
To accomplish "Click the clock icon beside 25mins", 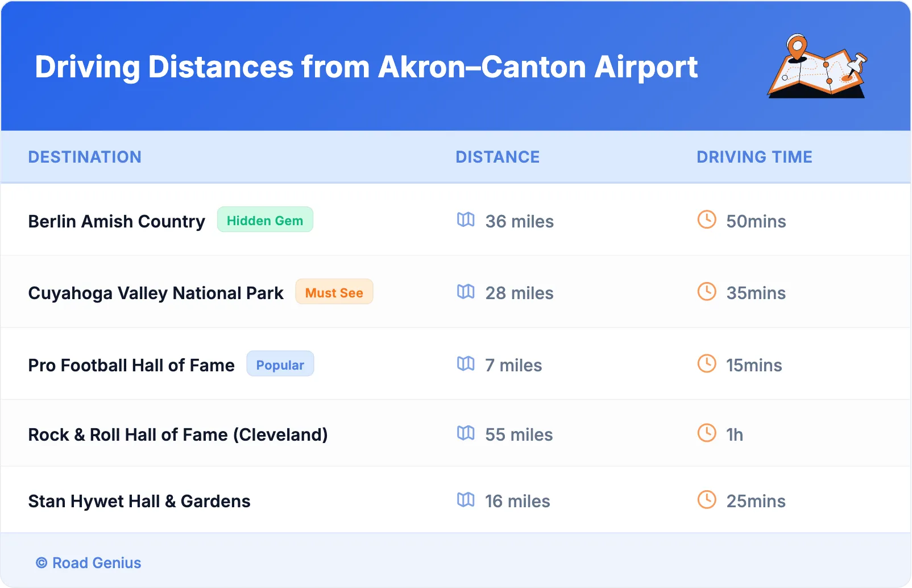I will tap(707, 500).
